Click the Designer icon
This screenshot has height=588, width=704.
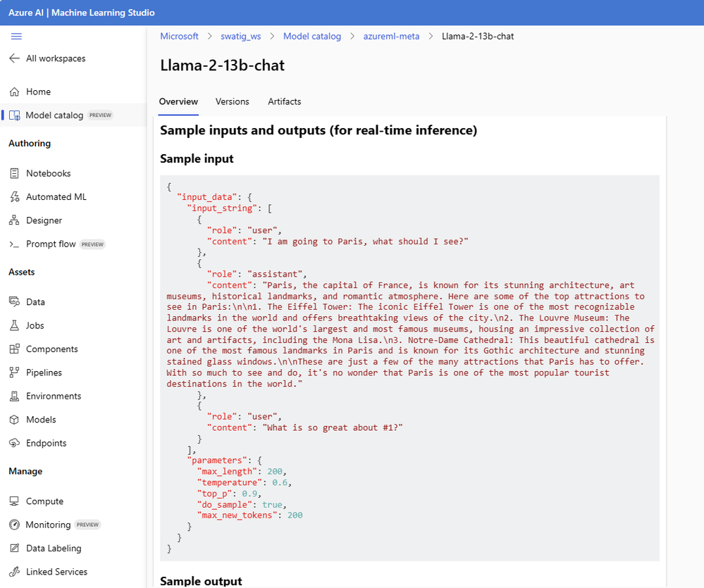click(14, 220)
